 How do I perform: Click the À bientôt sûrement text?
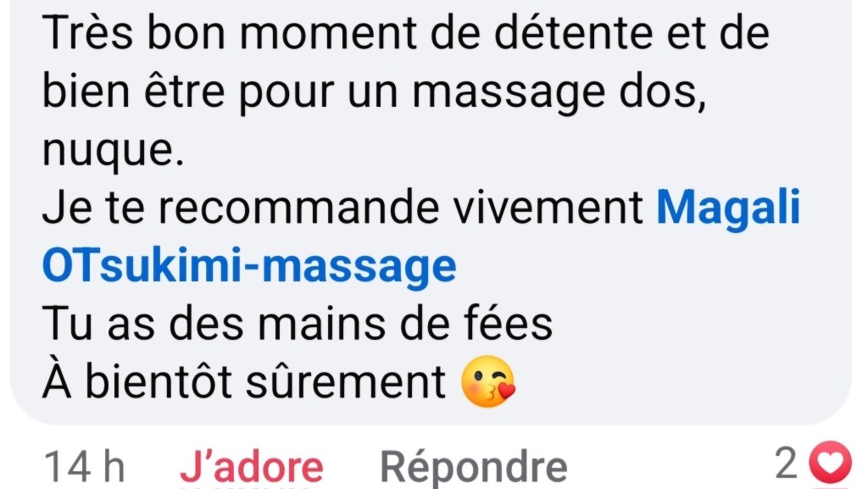click(244, 381)
